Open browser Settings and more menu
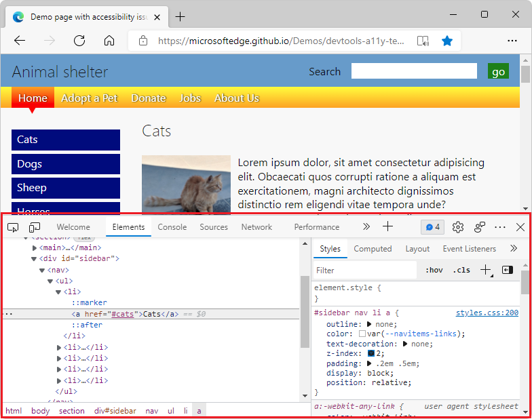The height and width of the screenshot is (419, 532). 512,41
